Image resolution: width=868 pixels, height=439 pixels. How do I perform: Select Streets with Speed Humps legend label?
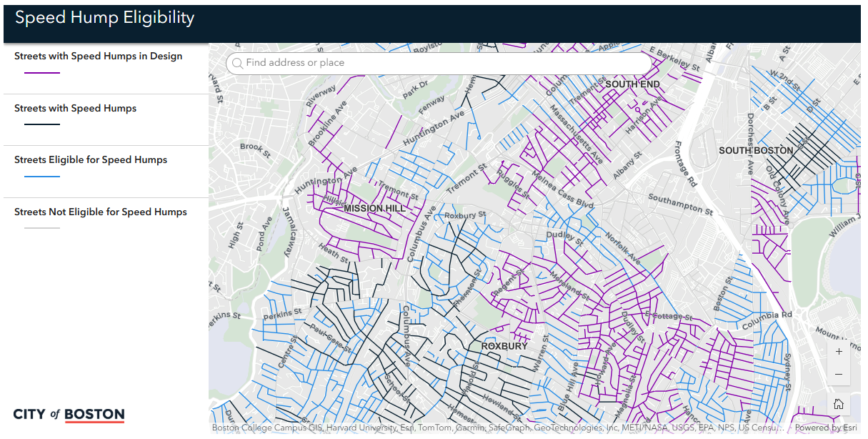pos(75,109)
